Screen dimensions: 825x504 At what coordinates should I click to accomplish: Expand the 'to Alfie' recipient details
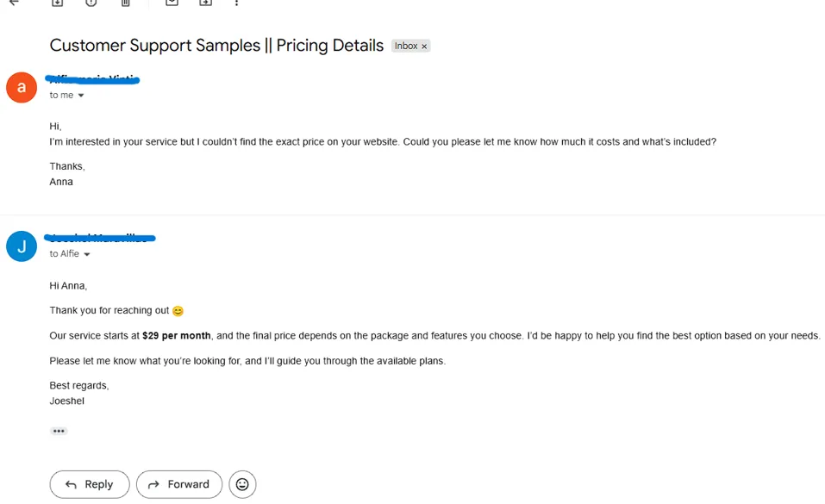pyautogui.click(x=87, y=254)
